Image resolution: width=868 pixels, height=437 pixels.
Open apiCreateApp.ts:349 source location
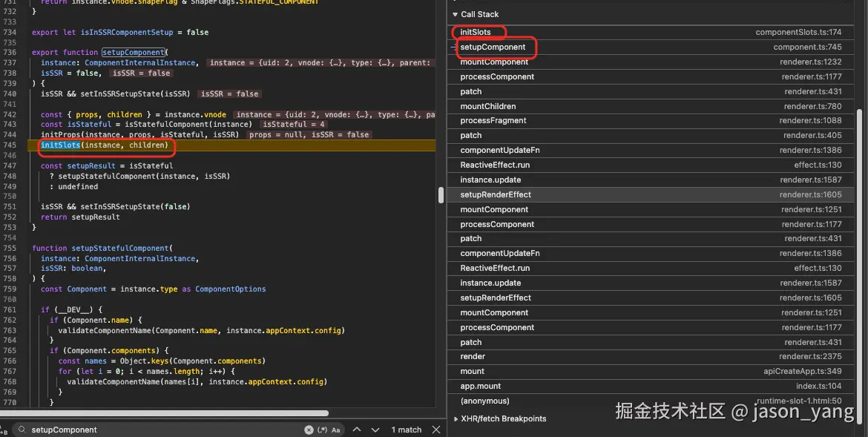click(x=802, y=371)
